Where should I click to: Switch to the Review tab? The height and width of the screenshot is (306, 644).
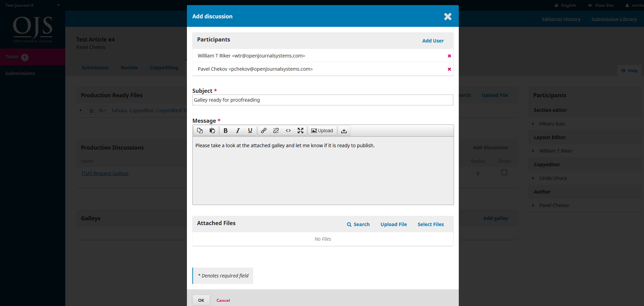(x=129, y=68)
